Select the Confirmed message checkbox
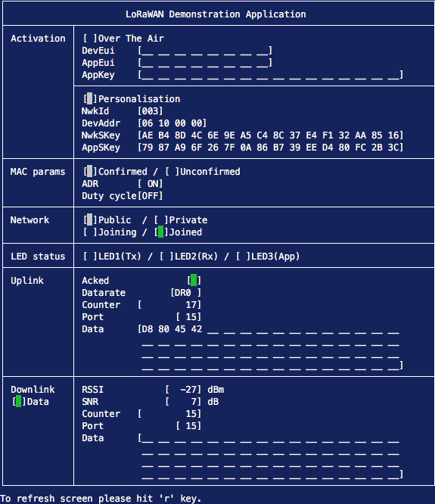Viewport: 435px width, 504px height. tap(90, 171)
